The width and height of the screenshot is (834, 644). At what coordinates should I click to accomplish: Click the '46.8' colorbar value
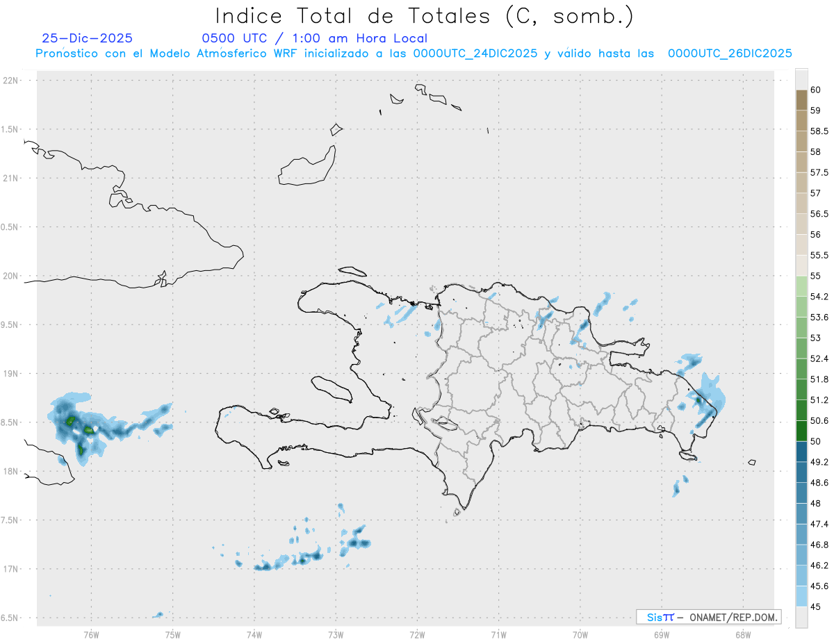(x=819, y=545)
